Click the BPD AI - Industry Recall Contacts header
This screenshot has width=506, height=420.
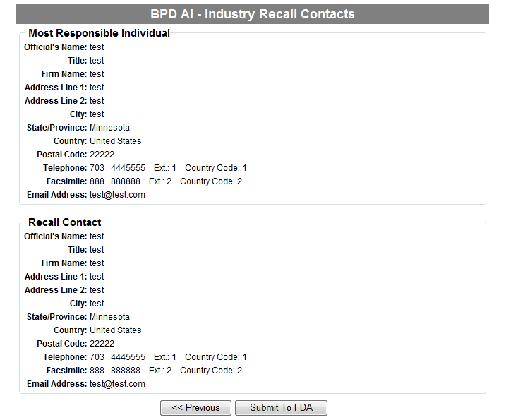pos(253,14)
